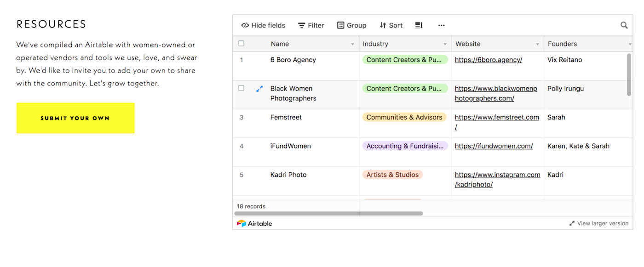Check the Black Women Photographers row checkbox

[241, 88]
